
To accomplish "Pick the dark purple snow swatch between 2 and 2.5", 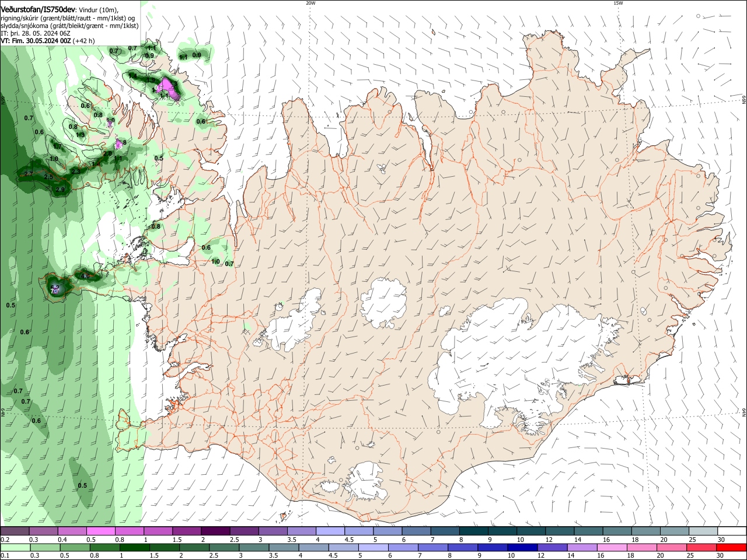I will 215,531.
